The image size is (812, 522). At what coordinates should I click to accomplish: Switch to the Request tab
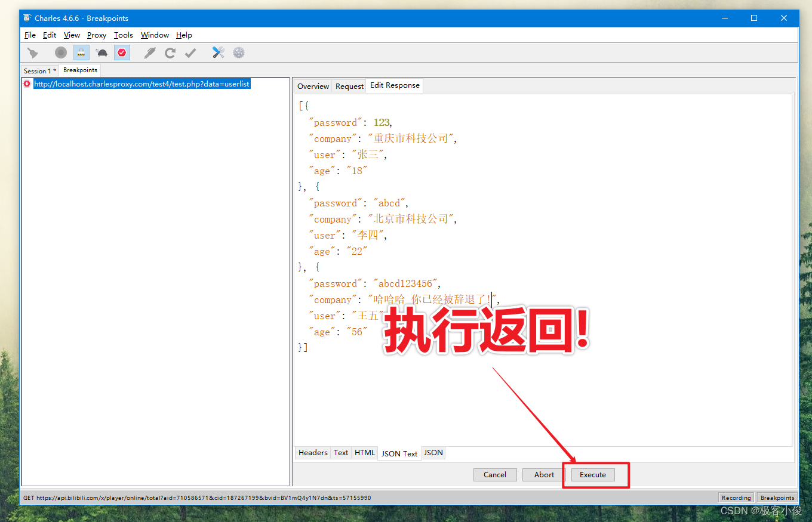pos(349,86)
